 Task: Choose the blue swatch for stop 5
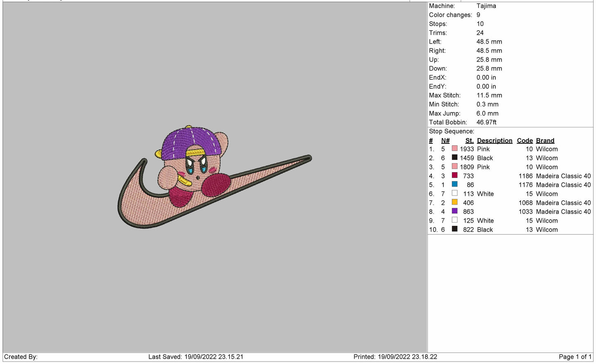[455, 185]
